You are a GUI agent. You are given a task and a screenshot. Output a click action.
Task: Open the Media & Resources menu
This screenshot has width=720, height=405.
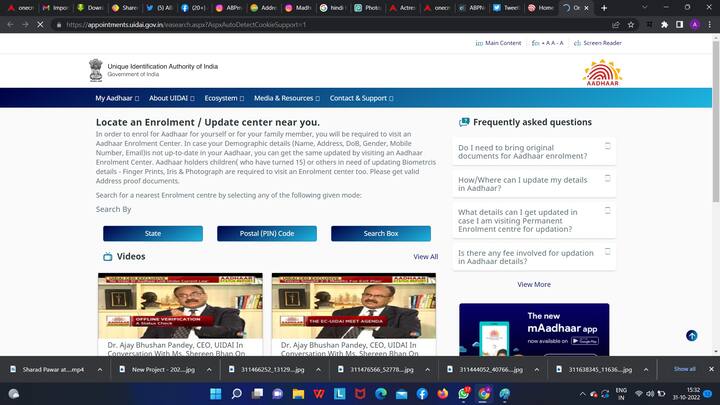click(x=287, y=98)
